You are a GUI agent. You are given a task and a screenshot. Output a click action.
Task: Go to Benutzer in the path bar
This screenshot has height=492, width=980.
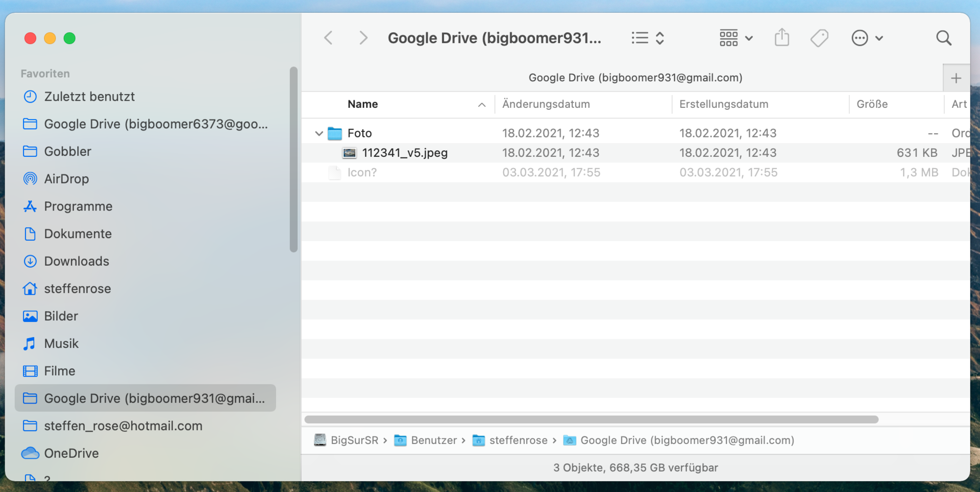point(426,440)
